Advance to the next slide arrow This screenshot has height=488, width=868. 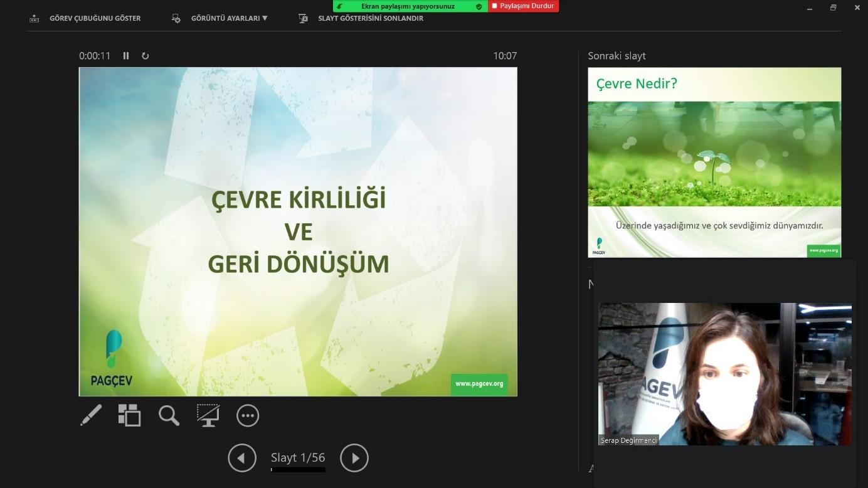point(354,458)
